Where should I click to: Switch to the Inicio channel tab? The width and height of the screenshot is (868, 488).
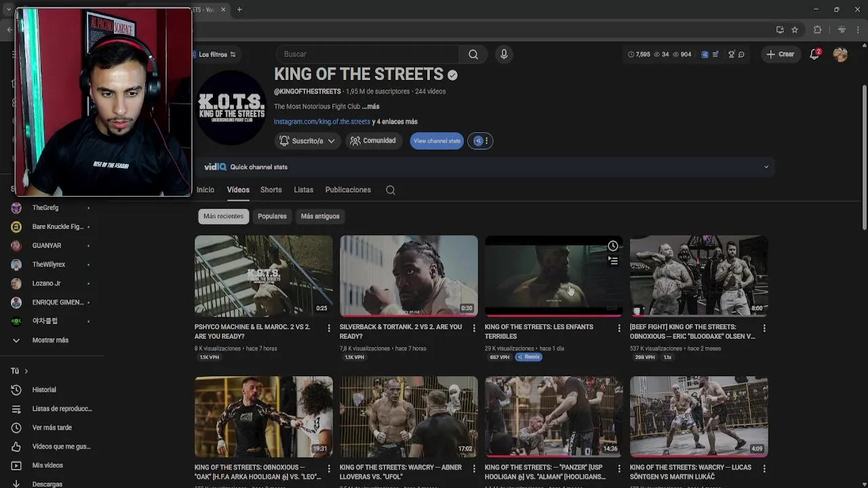205,190
